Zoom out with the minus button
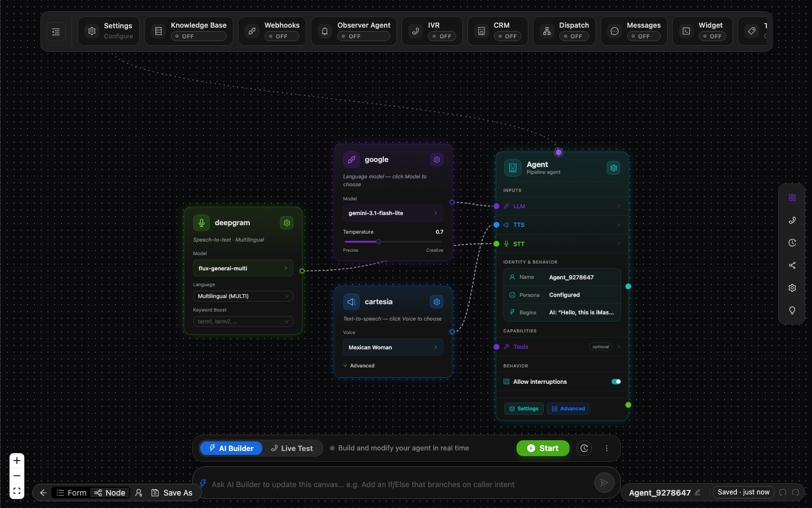This screenshot has height=508, width=812. 17,476
